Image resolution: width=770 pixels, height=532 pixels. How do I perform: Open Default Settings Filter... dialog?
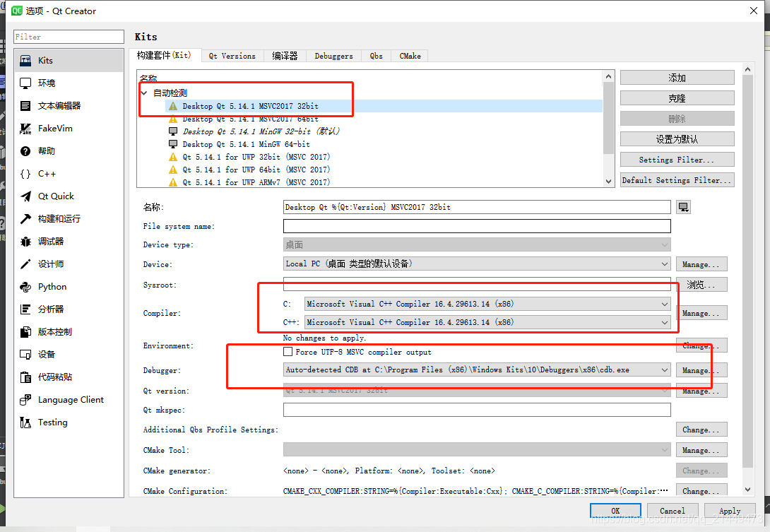click(x=677, y=180)
